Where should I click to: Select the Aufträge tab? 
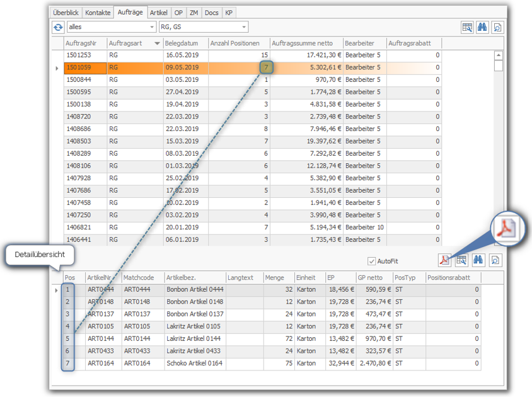[x=130, y=12]
